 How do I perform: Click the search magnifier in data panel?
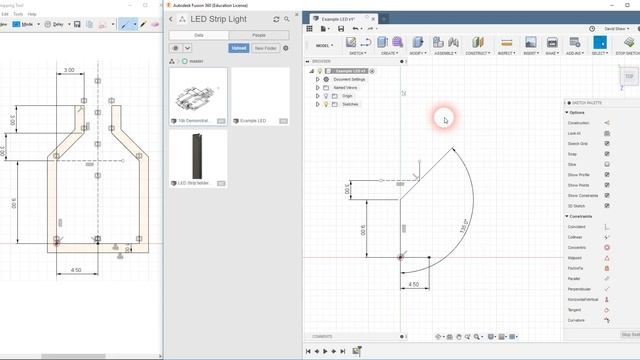pyautogui.click(x=287, y=19)
